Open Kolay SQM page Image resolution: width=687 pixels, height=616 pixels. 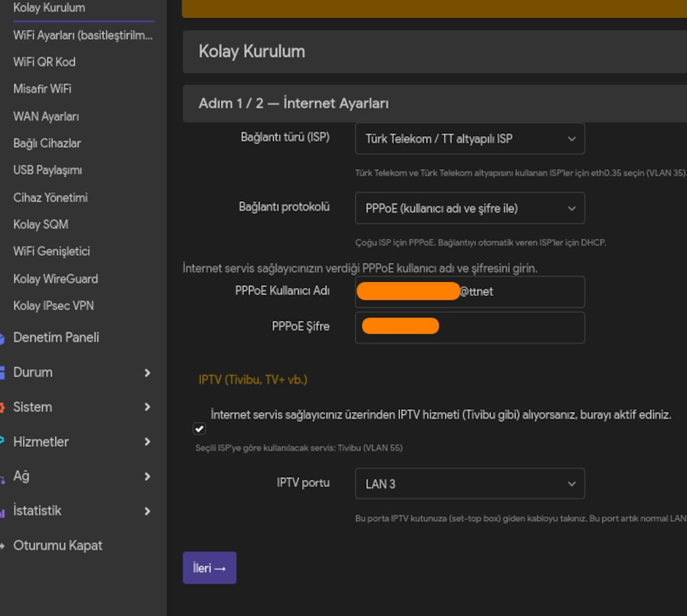(41, 224)
